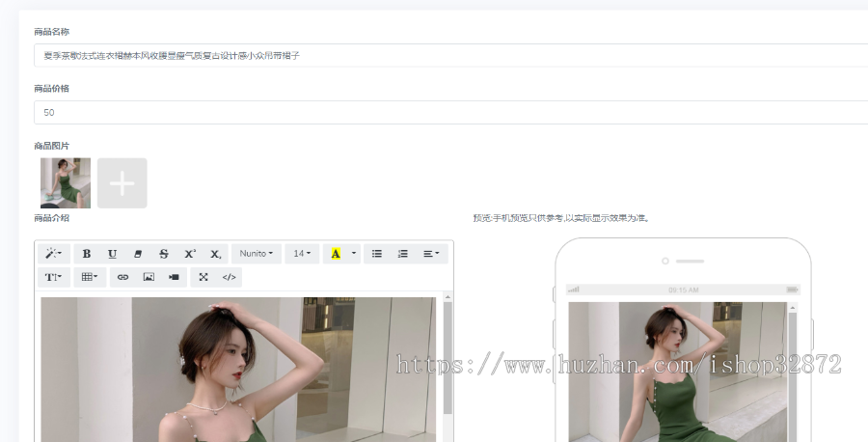Click the product price field showing 50
Image resolution: width=868 pixels, height=442 pixels.
[x=450, y=113]
